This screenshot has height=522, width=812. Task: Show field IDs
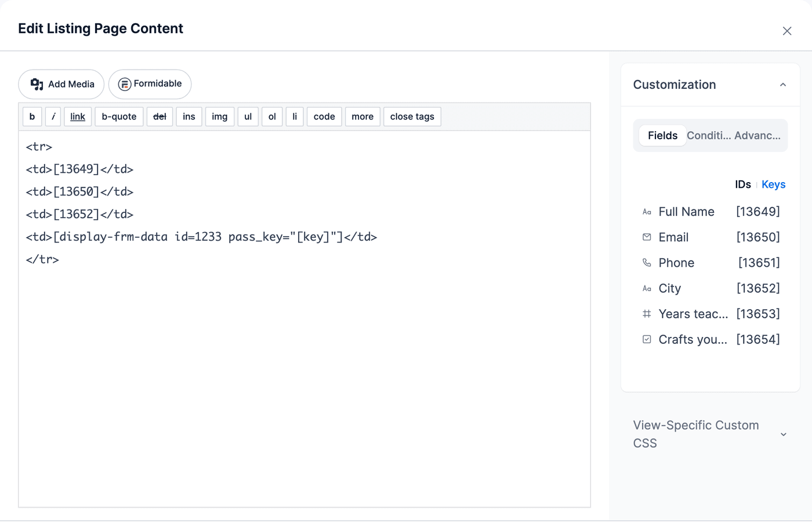[x=742, y=184]
